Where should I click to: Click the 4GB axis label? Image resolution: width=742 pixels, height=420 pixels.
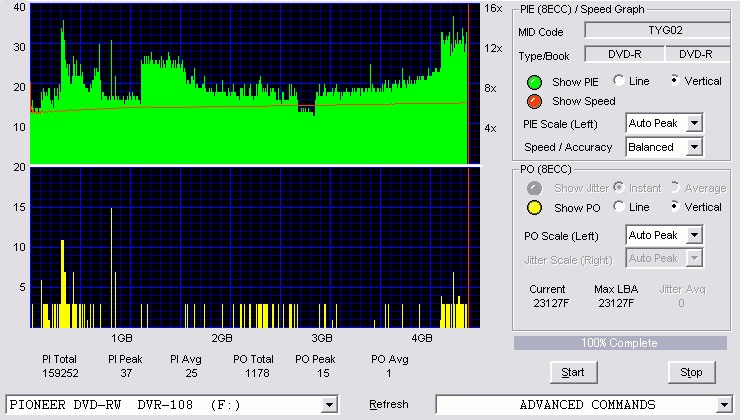[x=422, y=338]
